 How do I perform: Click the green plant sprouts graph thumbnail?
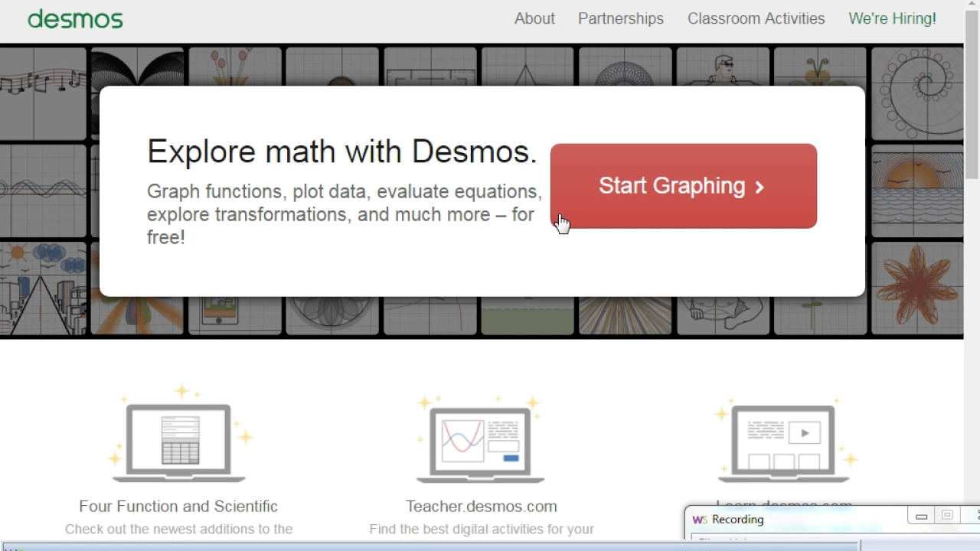820,315
